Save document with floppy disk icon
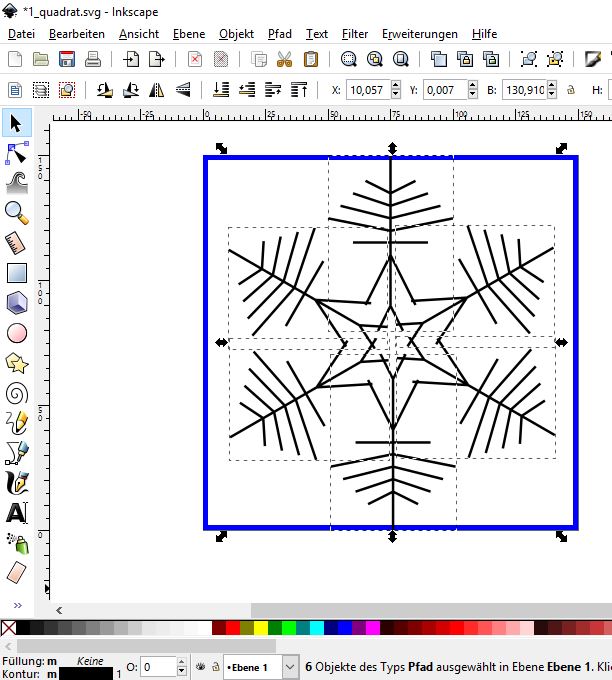The image size is (612, 680). [67, 59]
